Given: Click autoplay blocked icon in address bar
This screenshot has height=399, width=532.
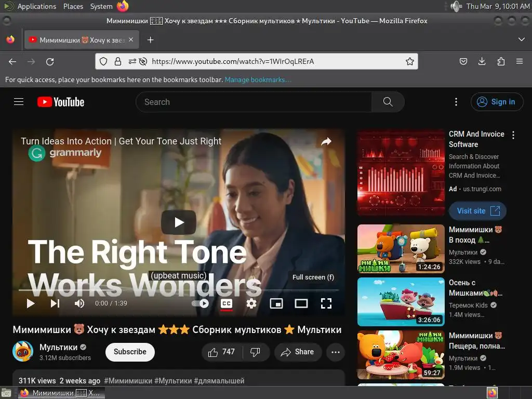Looking at the screenshot, I should (143, 61).
